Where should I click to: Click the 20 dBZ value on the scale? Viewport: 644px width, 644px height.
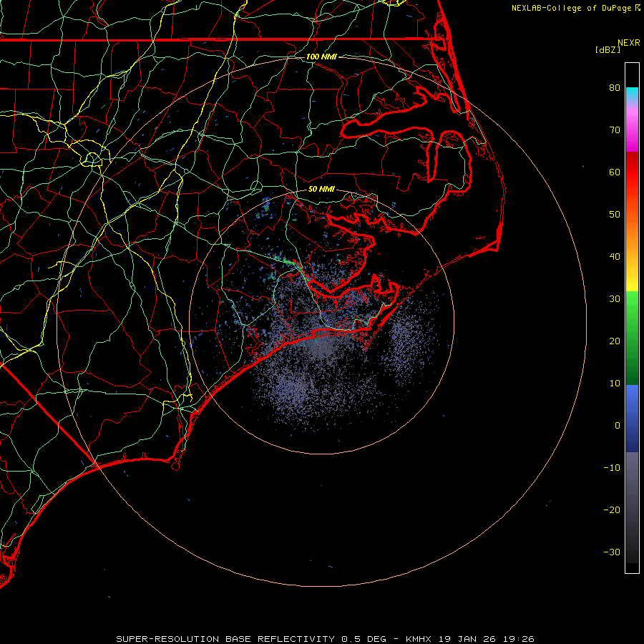pyautogui.click(x=615, y=341)
